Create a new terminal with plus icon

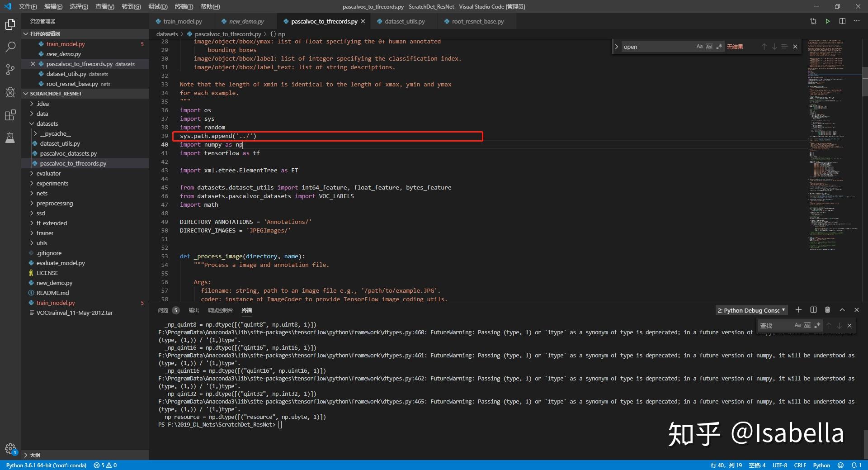tap(798, 310)
